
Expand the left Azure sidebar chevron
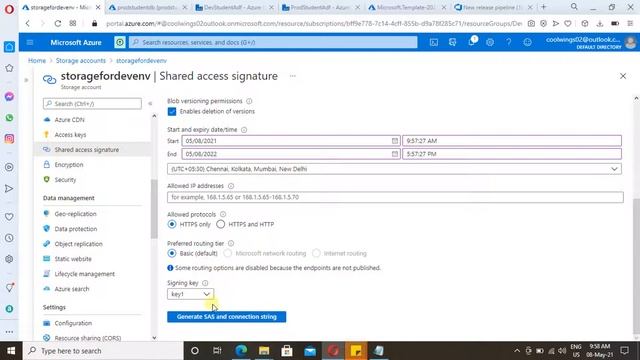(26, 80)
